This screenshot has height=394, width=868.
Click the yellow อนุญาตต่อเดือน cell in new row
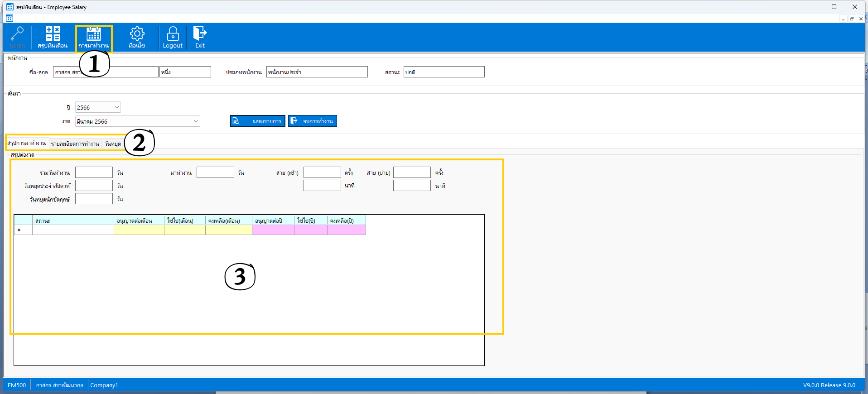tap(139, 230)
